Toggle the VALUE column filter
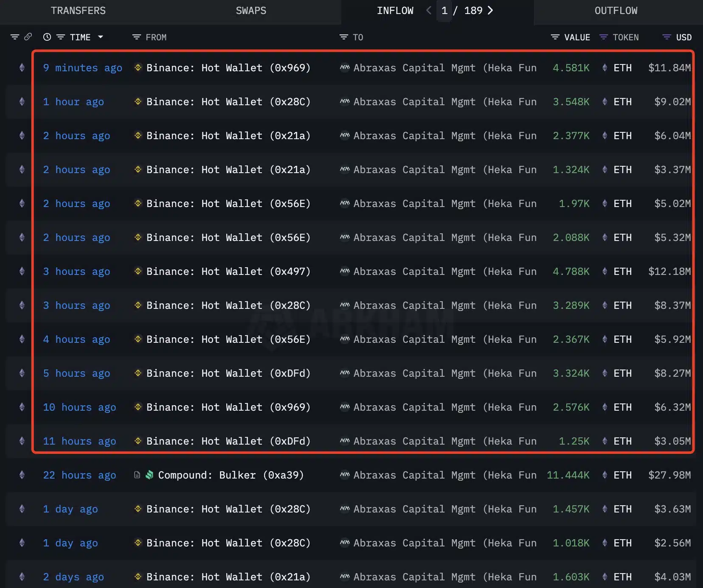Viewport: 703px width, 588px height. [x=555, y=37]
